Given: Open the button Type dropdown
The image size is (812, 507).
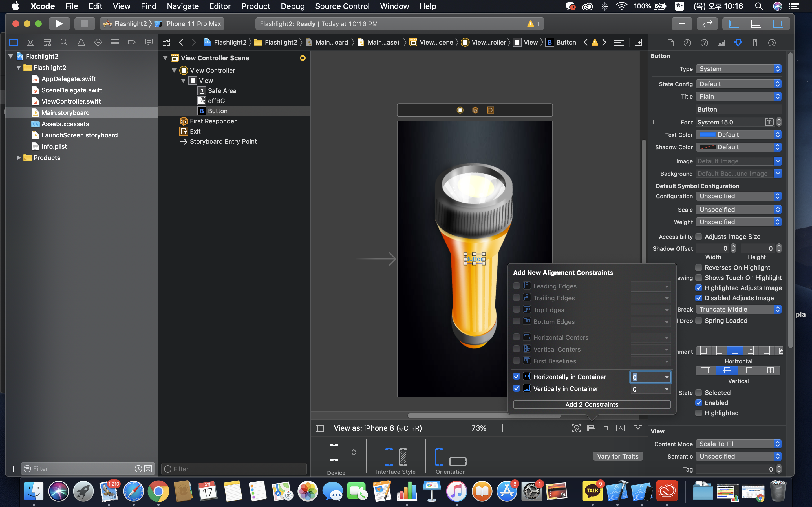Looking at the screenshot, I should [x=738, y=69].
